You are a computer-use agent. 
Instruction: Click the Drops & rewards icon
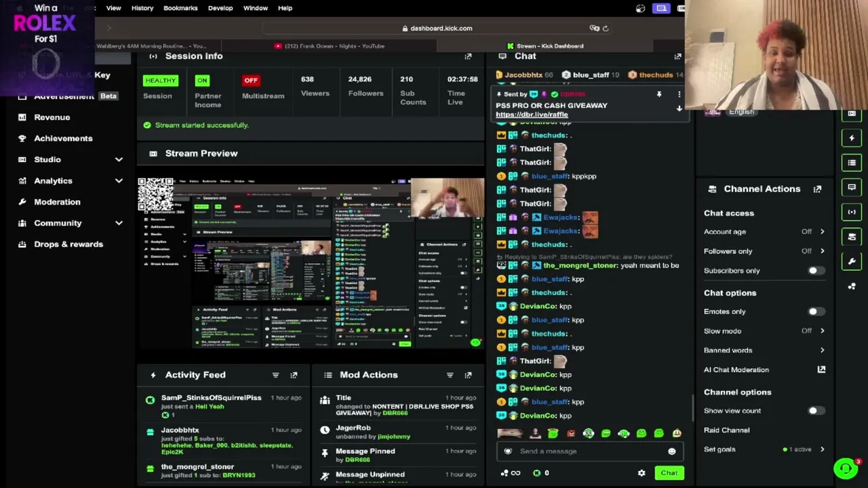[x=22, y=244]
